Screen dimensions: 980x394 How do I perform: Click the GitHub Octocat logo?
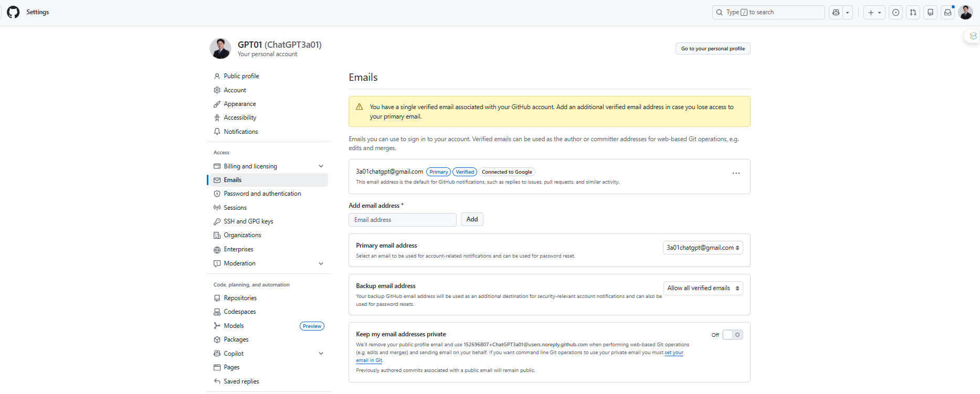coord(13,12)
